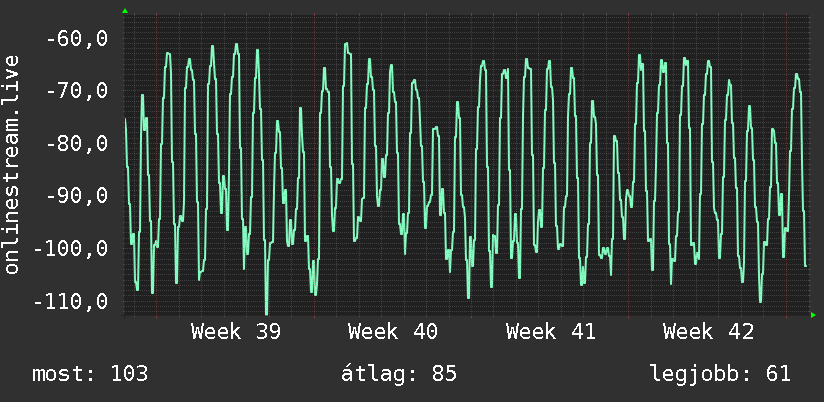
Task: Click the 'most: 103' statistic
Action: [x=90, y=374]
